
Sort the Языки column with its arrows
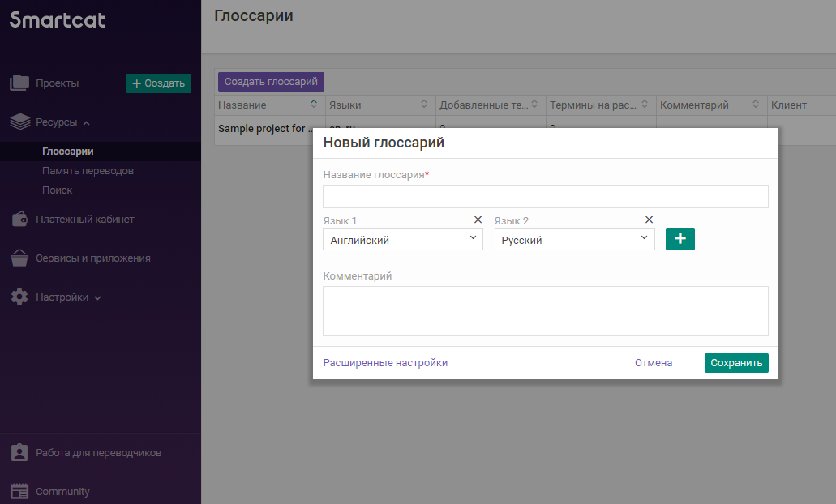pyautogui.click(x=423, y=104)
